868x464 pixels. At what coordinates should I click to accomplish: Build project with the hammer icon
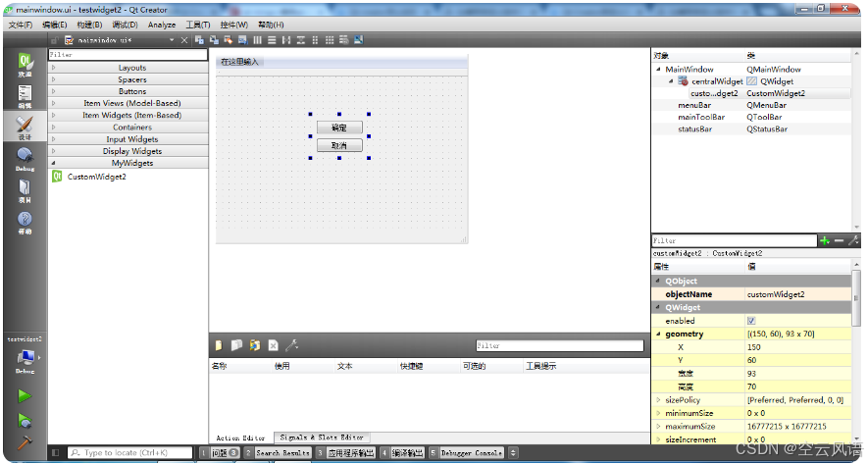(25, 443)
